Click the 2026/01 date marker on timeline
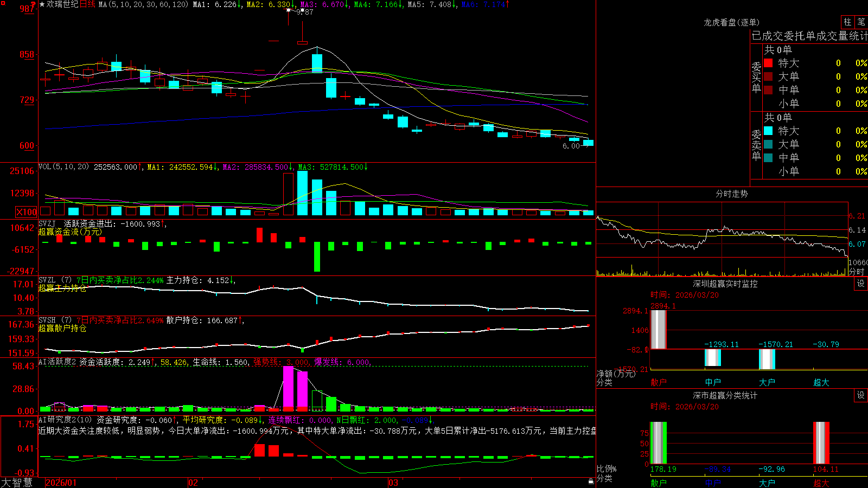This screenshot has height=488, width=868. tap(61, 483)
